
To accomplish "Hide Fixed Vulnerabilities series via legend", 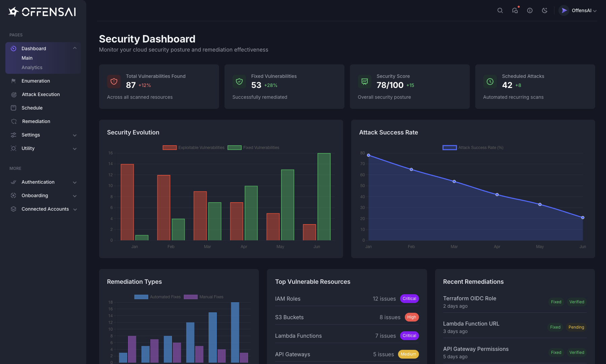I will [235, 148].
